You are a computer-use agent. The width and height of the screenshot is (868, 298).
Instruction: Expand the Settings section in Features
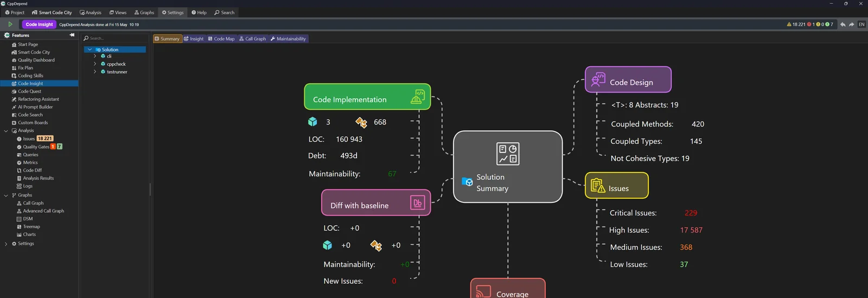click(6, 244)
